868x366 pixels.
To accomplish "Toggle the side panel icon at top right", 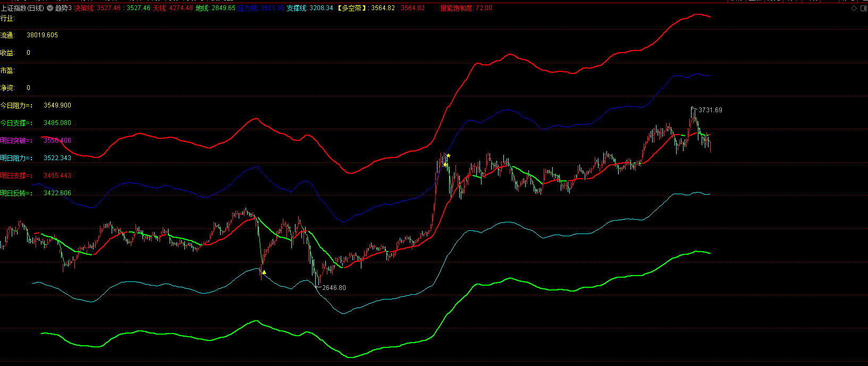I will [863, 9].
